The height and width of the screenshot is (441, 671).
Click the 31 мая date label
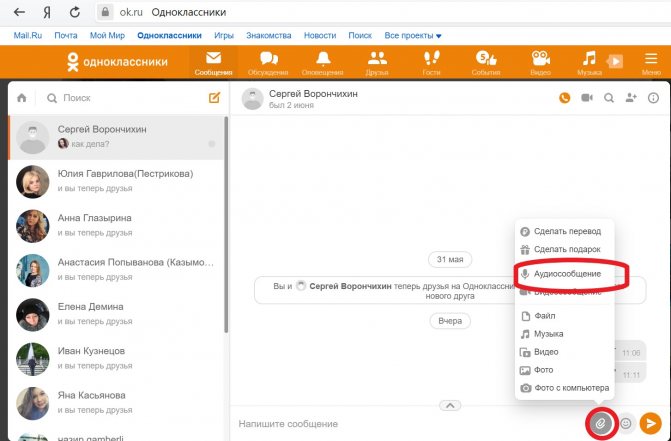pyautogui.click(x=450, y=259)
